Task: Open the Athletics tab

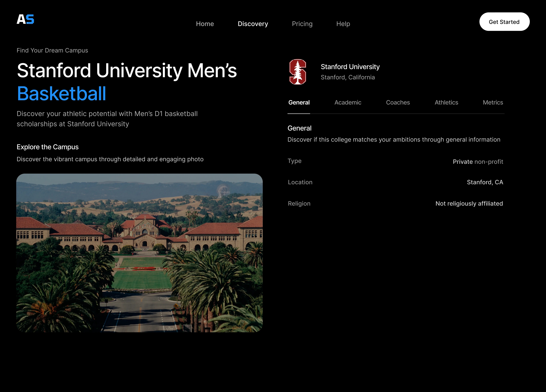Action: pyautogui.click(x=446, y=103)
